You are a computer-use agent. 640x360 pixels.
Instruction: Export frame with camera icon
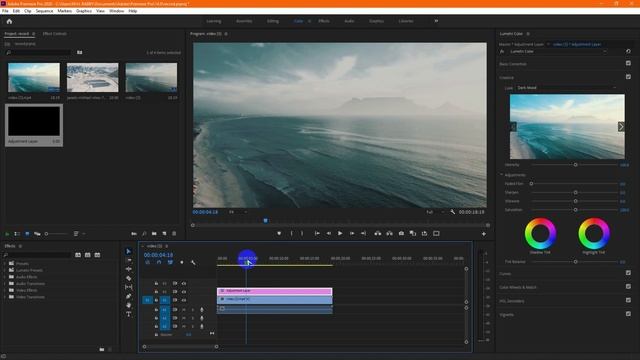pyautogui.click(x=401, y=233)
